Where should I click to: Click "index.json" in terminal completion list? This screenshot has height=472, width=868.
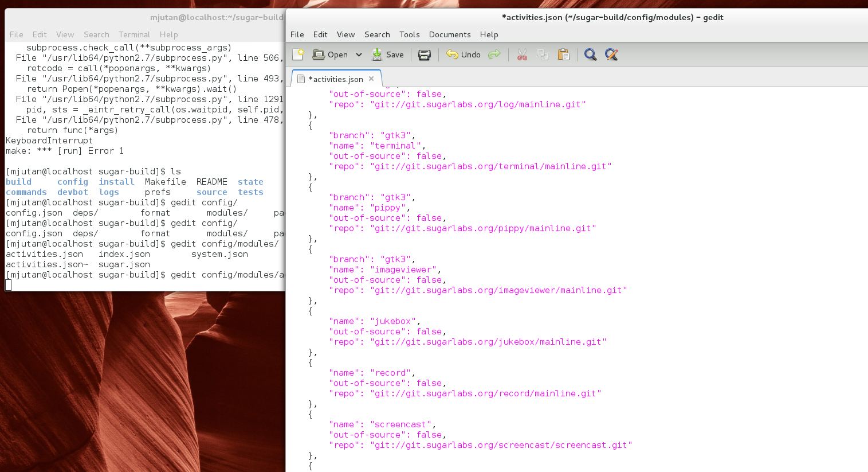(124, 254)
